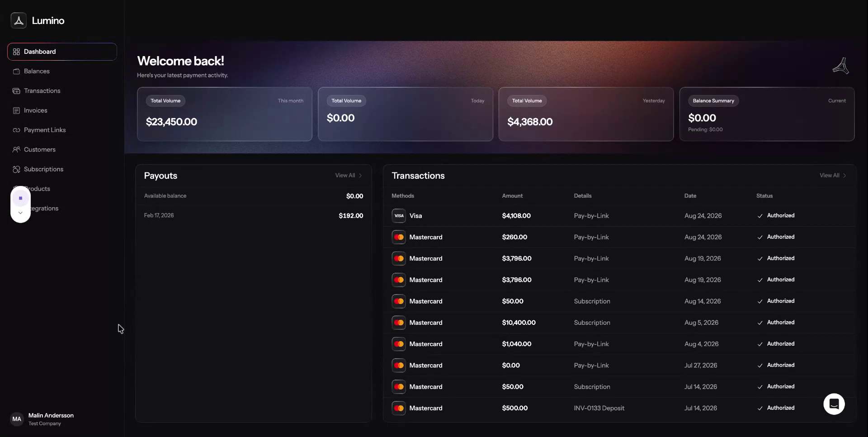
Task: Click the Available balance row
Action: pos(254,196)
